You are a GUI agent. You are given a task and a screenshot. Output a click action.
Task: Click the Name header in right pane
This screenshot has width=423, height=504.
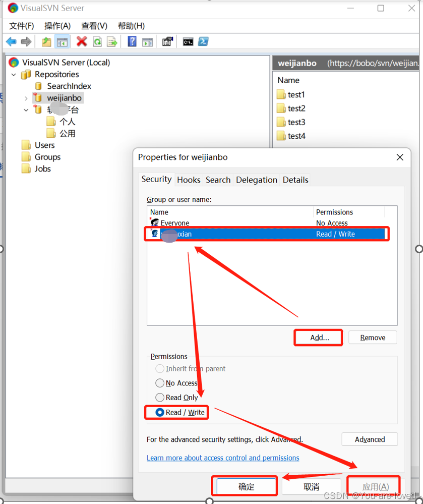click(288, 80)
